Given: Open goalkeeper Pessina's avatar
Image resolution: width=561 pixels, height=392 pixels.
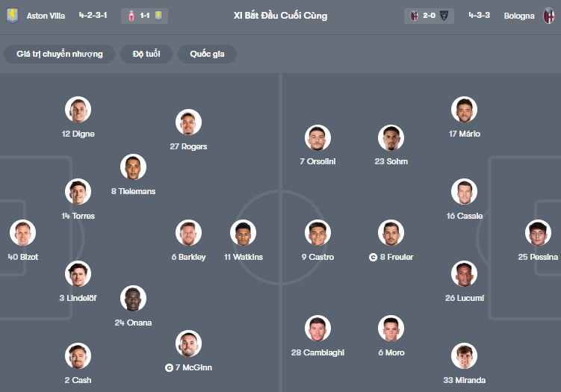Looking at the screenshot, I should pos(538,233).
